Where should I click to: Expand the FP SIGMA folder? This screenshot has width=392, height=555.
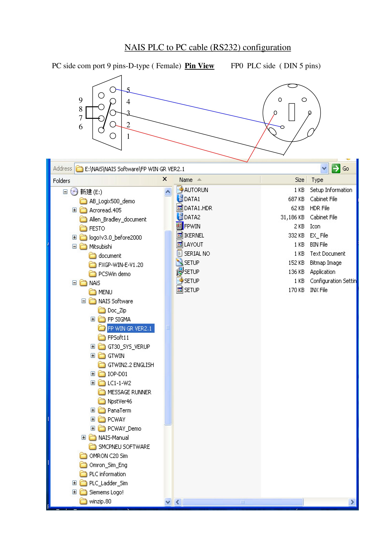pos(93,319)
